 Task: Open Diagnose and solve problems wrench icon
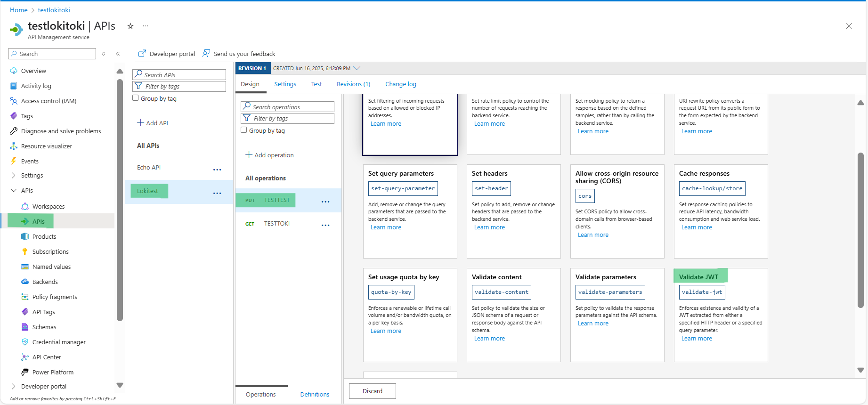pos(14,131)
